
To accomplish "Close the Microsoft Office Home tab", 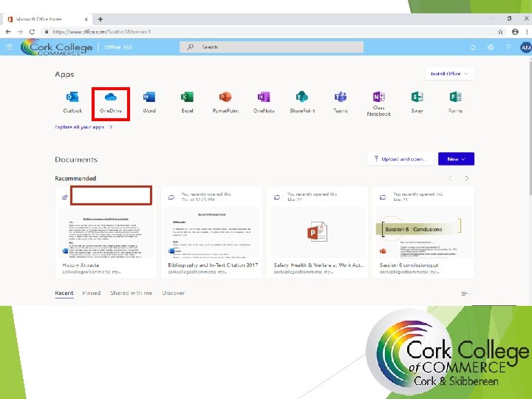I will 86,19.
